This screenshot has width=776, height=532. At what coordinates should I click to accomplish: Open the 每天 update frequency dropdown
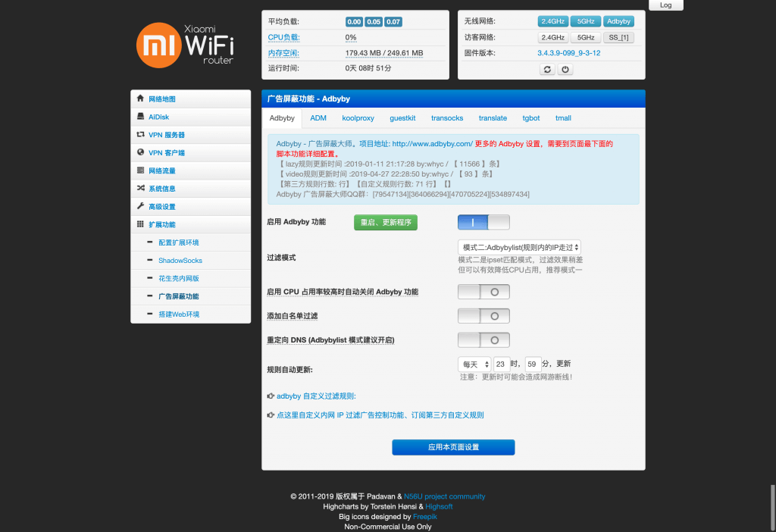tap(474, 364)
